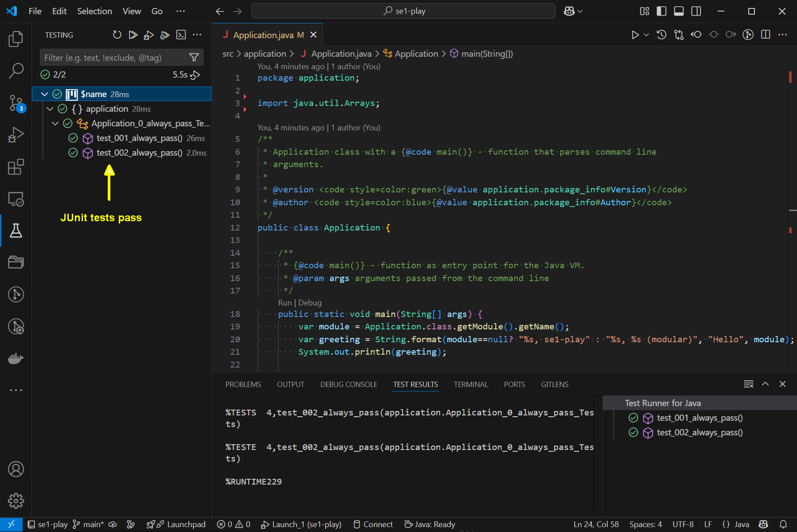This screenshot has width=797, height=532.
Task: Open more actions menu in editor toolbar
Action: click(x=783, y=35)
